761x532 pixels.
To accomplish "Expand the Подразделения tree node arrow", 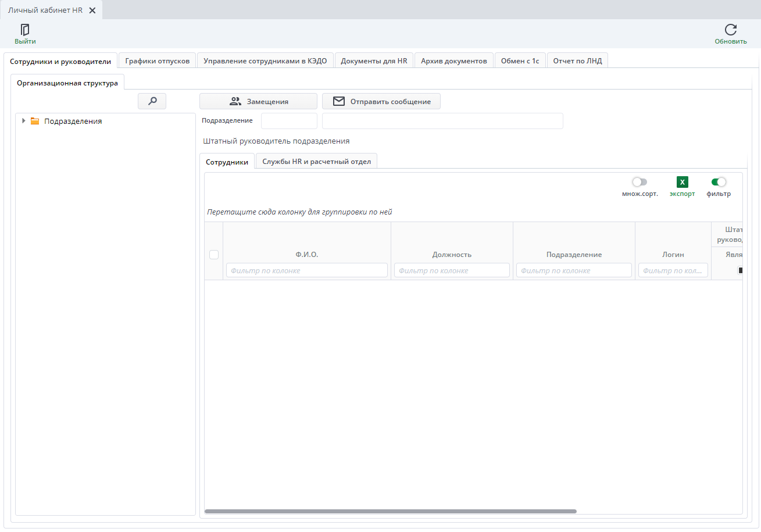I will (24, 121).
